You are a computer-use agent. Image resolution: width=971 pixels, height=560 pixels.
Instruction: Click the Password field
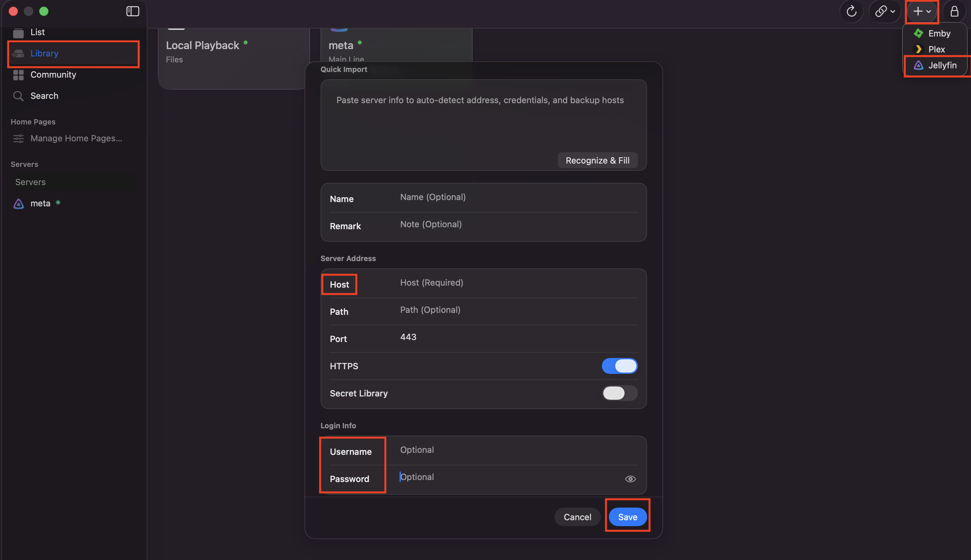(510, 477)
